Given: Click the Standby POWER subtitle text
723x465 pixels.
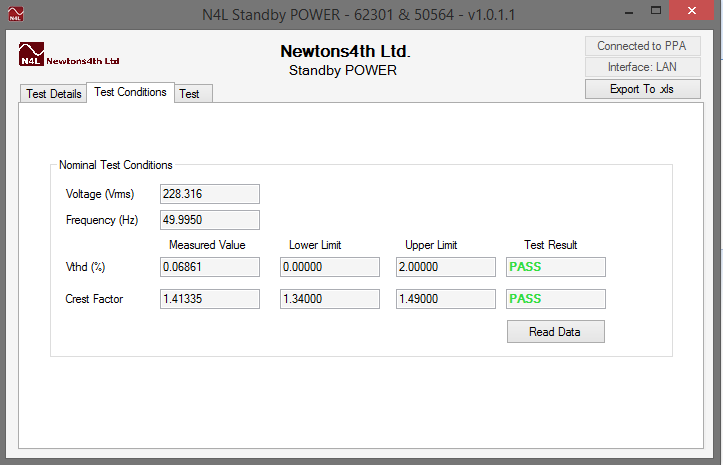Looking at the screenshot, I should coord(343,71).
